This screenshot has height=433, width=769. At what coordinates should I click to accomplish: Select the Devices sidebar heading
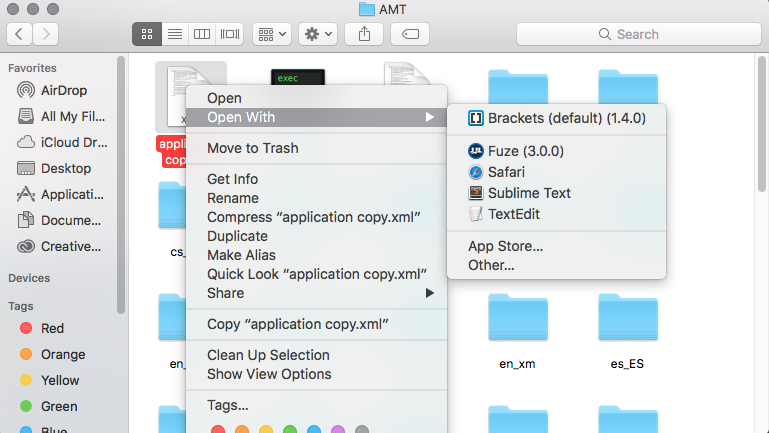[x=29, y=278]
